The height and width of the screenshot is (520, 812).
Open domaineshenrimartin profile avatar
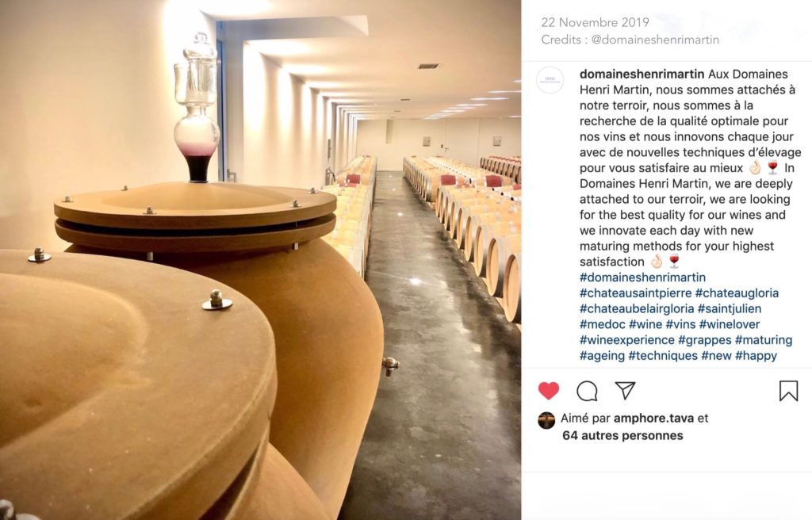click(x=550, y=80)
